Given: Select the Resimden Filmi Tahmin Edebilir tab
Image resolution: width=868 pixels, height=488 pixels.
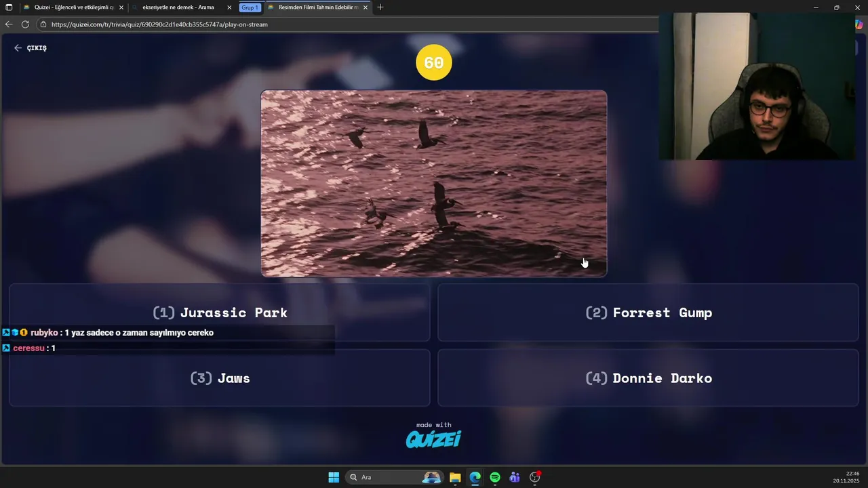Looking at the screenshot, I should pos(318,7).
